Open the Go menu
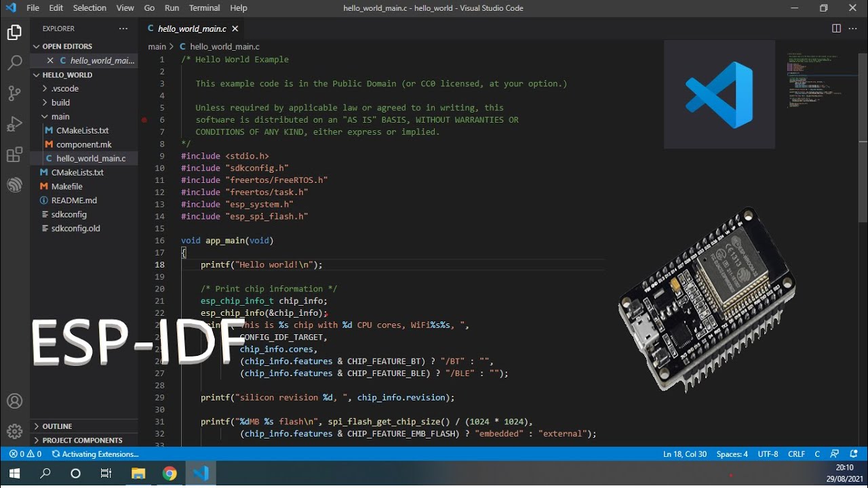 click(x=150, y=8)
